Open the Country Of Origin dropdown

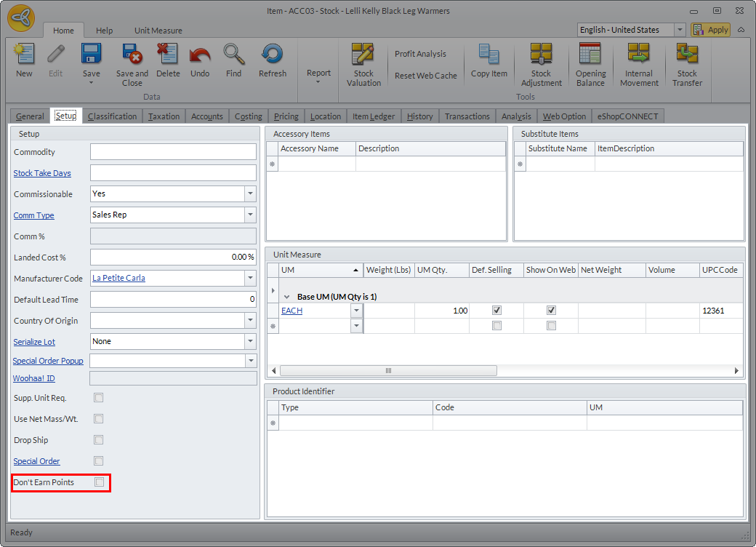coord(250,321)
